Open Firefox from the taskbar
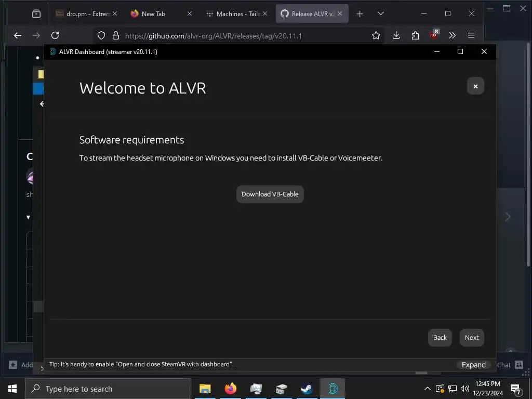The width and height of the screenshot is (532, 399). (230, 389)
